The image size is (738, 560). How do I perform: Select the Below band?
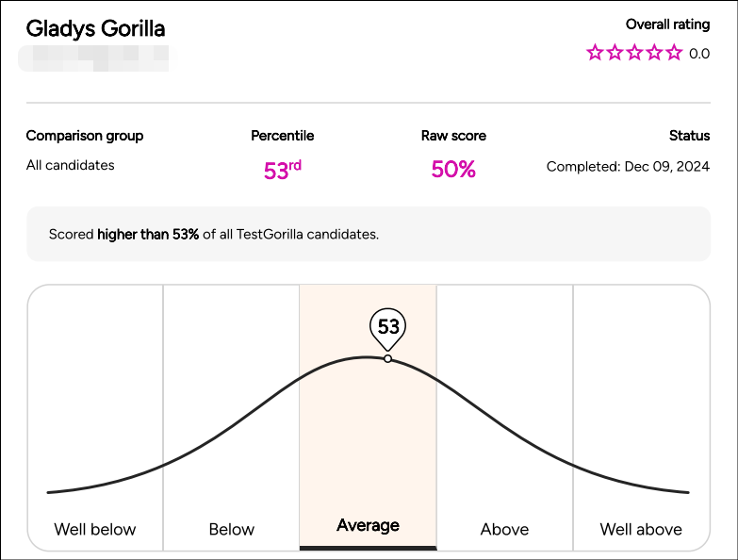click(x=231, y=418)
